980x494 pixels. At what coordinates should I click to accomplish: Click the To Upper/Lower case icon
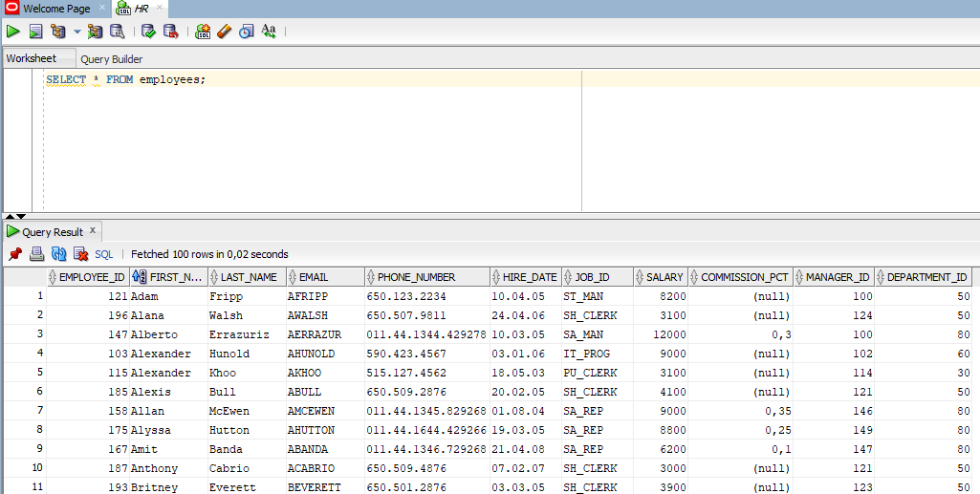tap(269, 32)
